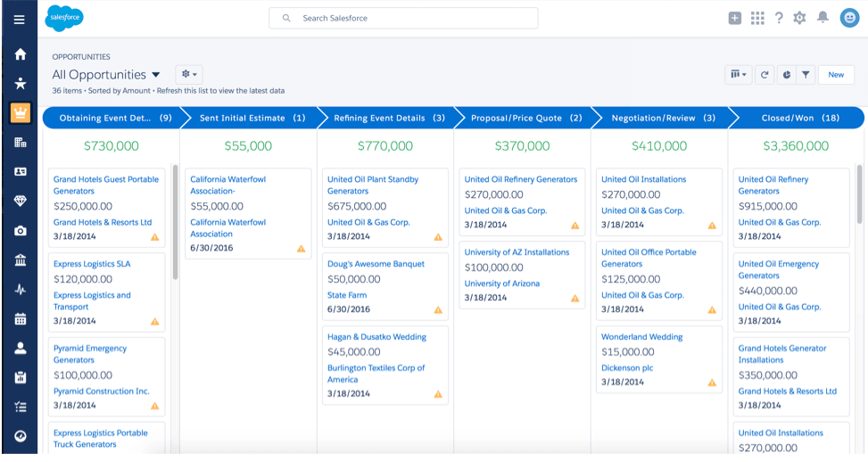Open the checklist tasks sidebar icon
868x462 pixels.
tap(20, 407)
